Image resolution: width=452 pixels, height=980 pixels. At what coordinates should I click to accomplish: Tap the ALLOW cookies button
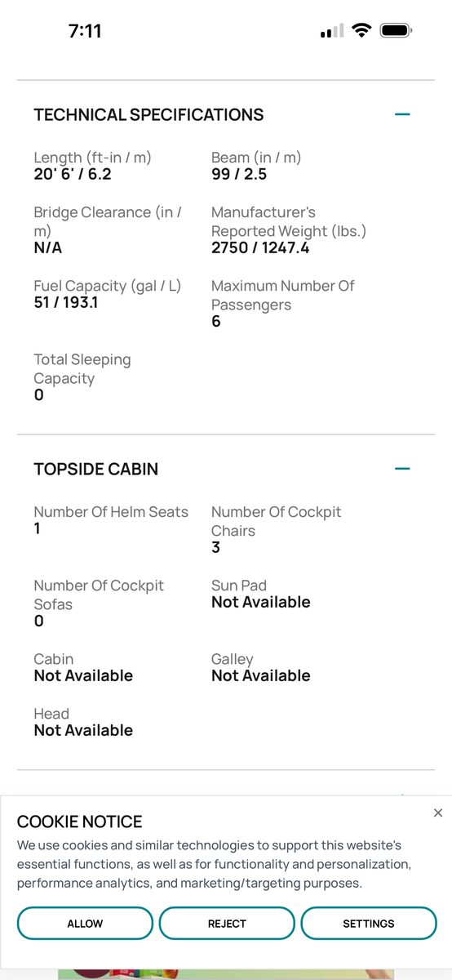click(85, 924)
